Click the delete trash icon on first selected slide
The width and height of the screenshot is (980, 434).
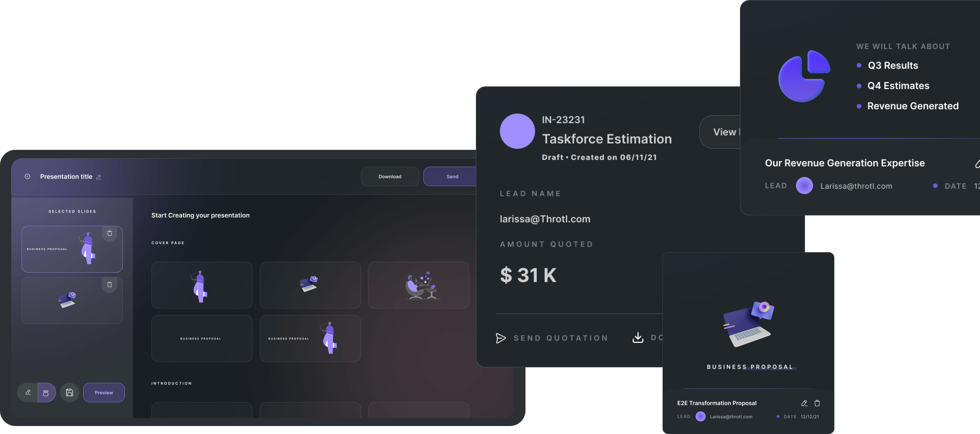coord(110,234)
